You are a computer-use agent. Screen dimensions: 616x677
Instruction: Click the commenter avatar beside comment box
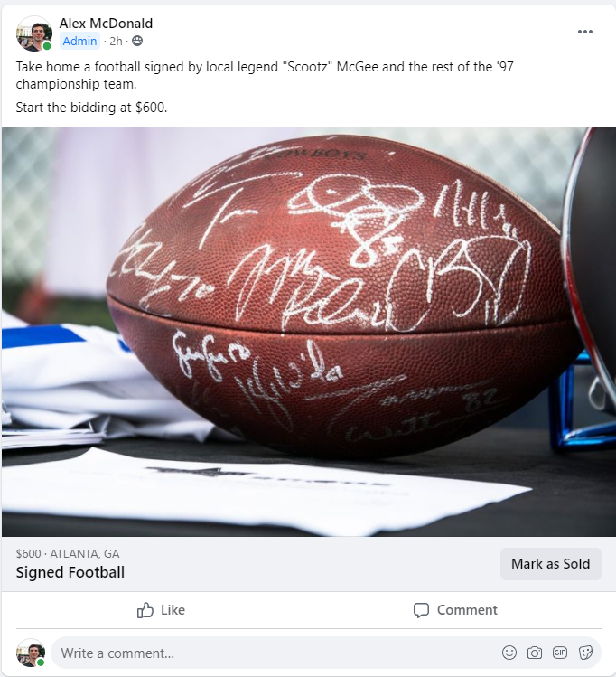[31, 653]
